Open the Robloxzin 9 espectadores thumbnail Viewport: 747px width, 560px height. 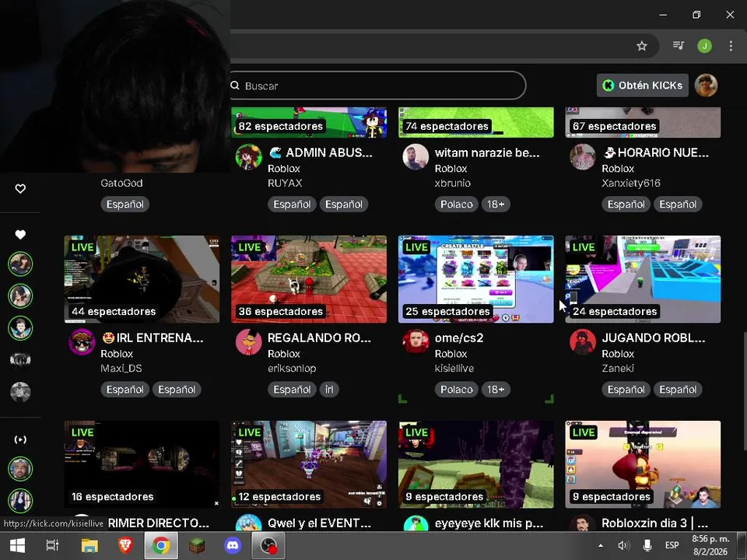643,464
